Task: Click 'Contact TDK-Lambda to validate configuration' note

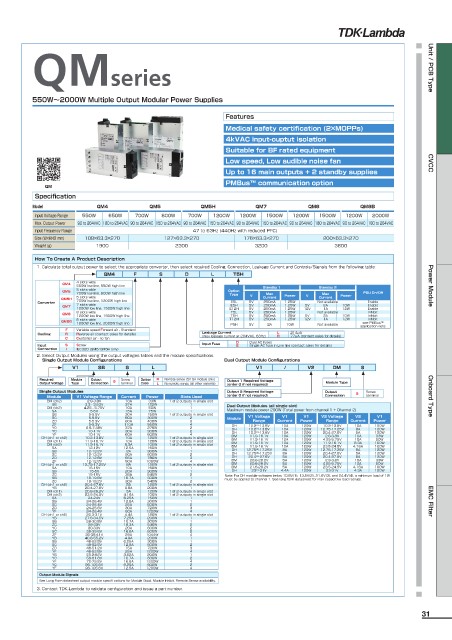Action: point(109,589)
